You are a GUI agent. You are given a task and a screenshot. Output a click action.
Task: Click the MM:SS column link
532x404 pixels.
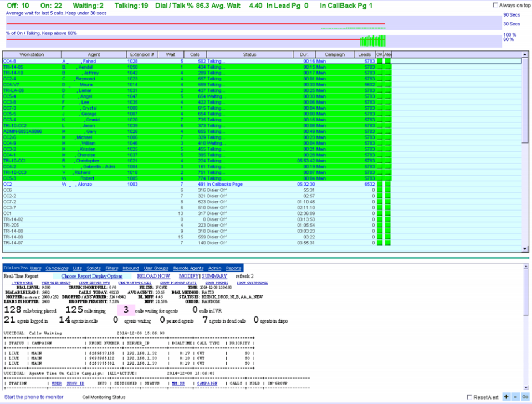pyautogui.click(x=178, y=383)
